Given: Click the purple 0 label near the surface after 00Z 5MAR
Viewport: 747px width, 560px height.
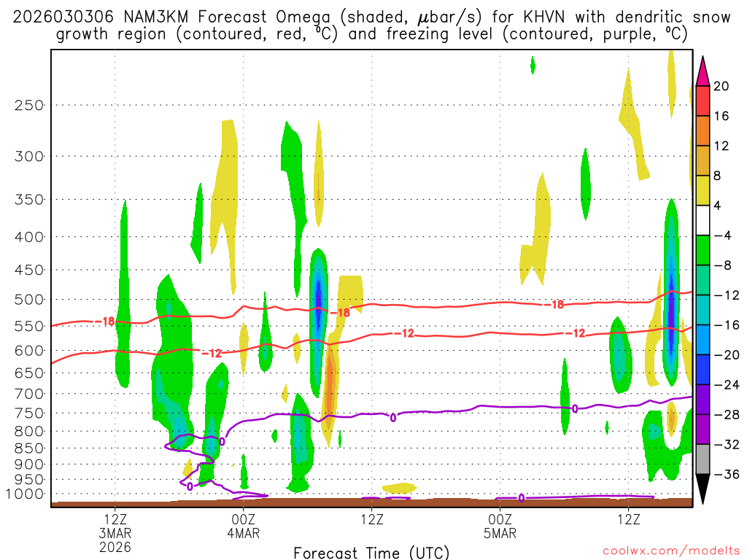Looking at the screenshot, I should coord(522,498).
